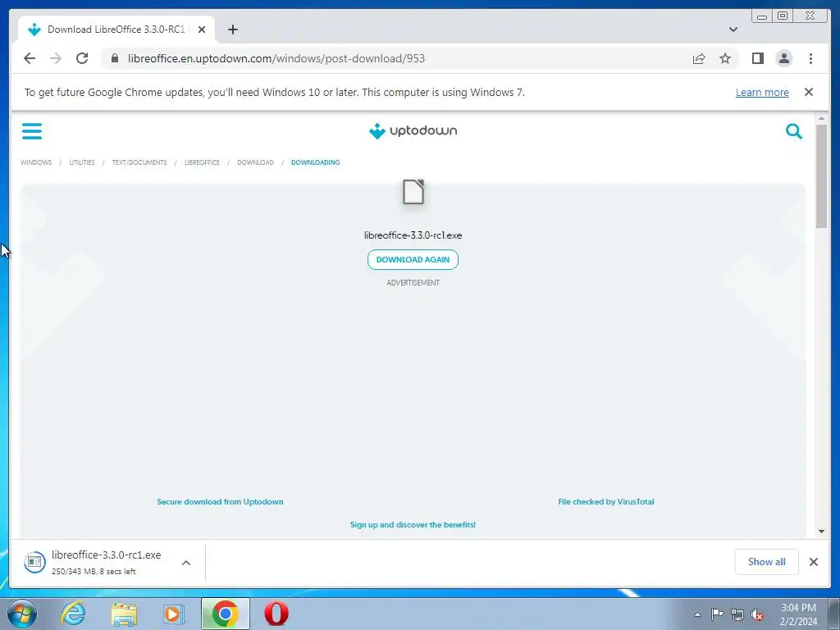Image resolution: width=840 pixels, height=630 pixels.
Task: Go to UTILITIES breadcrumb
Action: click(x=82, y=162)
